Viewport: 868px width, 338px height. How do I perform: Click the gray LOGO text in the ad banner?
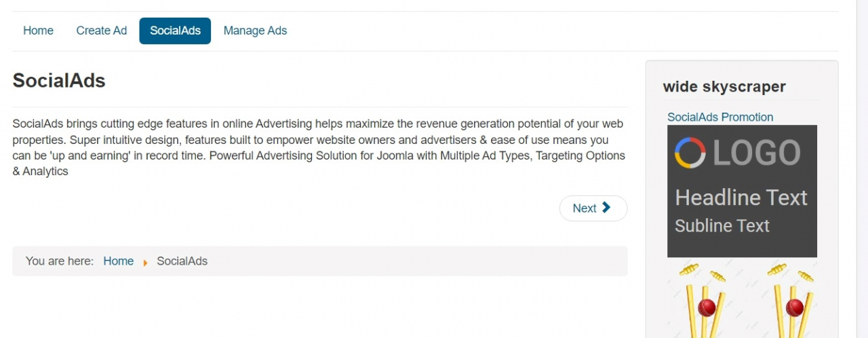point(756,153)
